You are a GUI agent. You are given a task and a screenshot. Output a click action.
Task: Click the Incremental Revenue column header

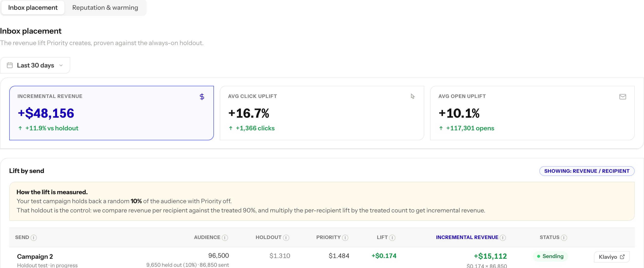click(x=467, y=237)
